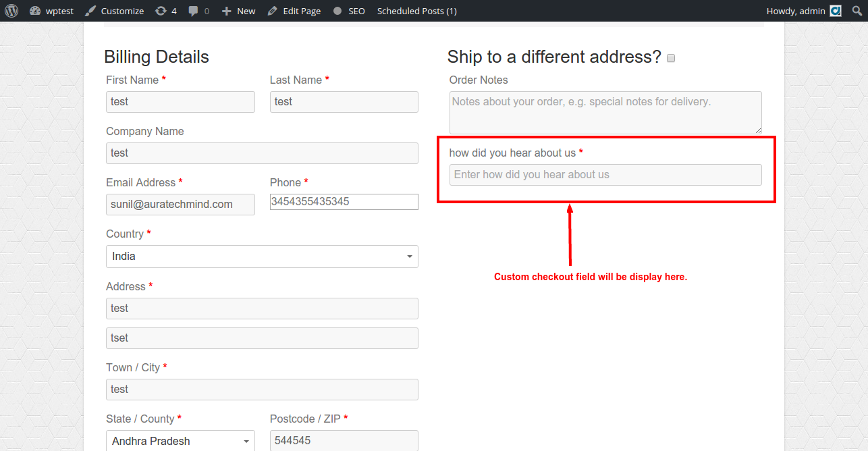The width and height of the screenshot is (868, 451).
Task: Open the WordPress logo menu
Action: pyautogui.click(x=11, y=11)
